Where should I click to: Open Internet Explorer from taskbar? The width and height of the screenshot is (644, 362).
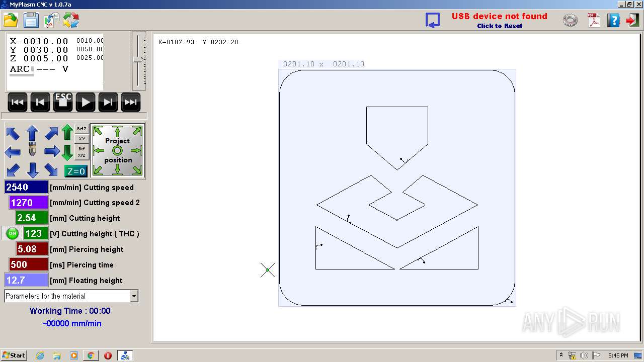[x=40, y=355]
